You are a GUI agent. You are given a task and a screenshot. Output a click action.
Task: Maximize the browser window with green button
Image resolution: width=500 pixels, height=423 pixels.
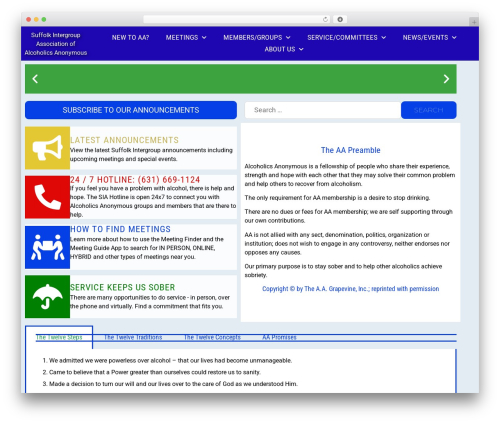click(44, 19)
